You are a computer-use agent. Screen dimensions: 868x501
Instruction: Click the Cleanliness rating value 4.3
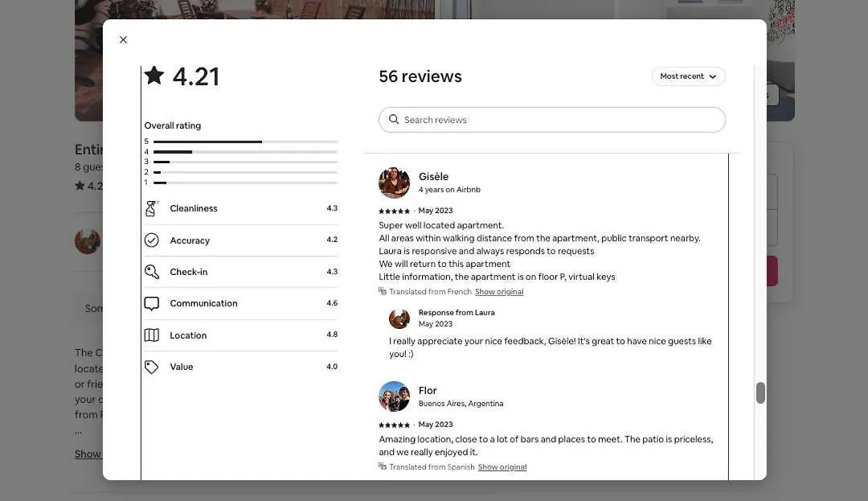[x=332, y=208]
